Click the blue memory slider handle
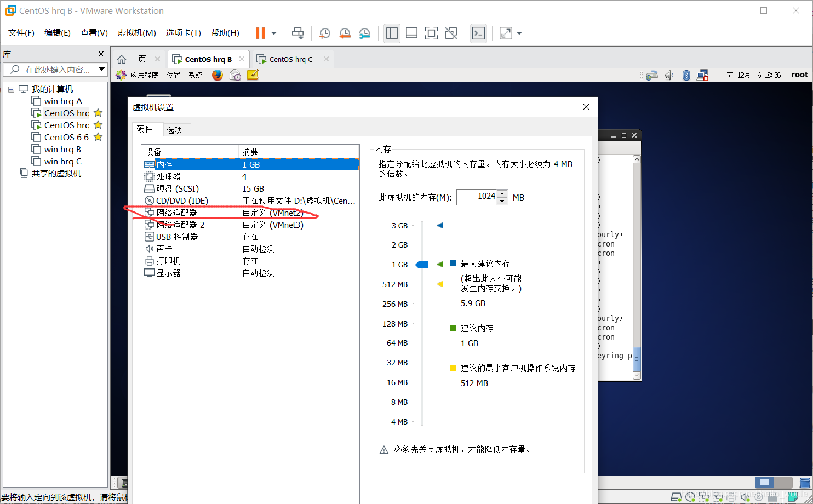Viewport: 813px width, 504px height. 422,265
